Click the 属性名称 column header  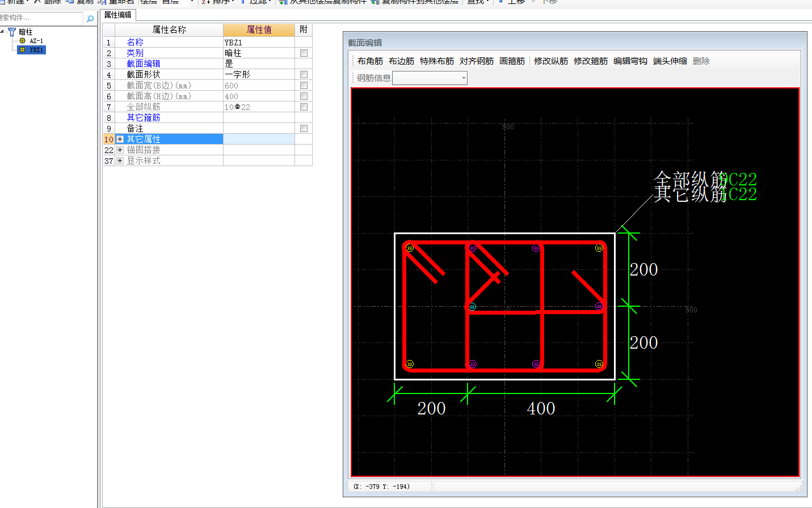[x=169, y=29]
